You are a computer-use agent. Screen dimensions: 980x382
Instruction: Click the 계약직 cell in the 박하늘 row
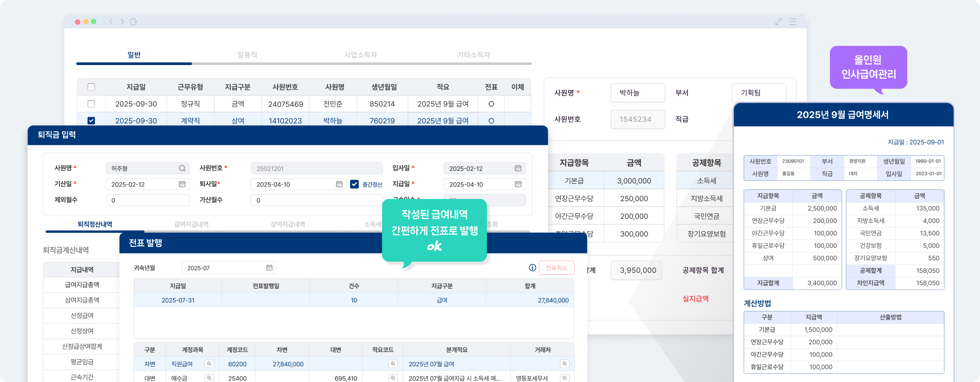point(190,121)
